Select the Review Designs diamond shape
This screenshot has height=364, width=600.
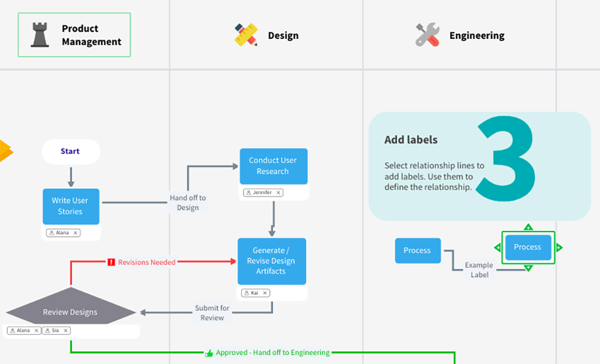[71, 306]
